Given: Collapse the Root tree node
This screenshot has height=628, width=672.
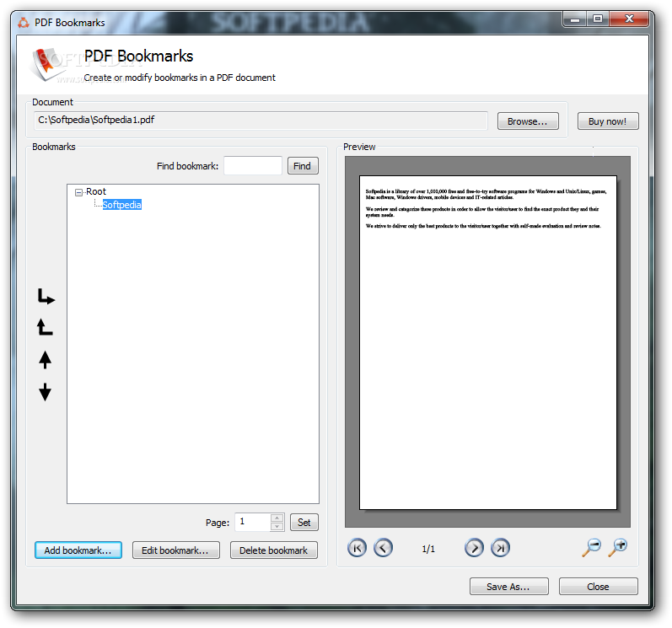Looking at the screenshot, I should click(x=79, y=192).
